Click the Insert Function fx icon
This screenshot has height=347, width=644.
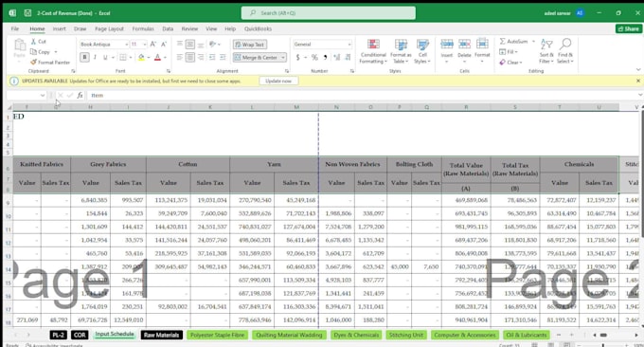[x=80, y=95]
